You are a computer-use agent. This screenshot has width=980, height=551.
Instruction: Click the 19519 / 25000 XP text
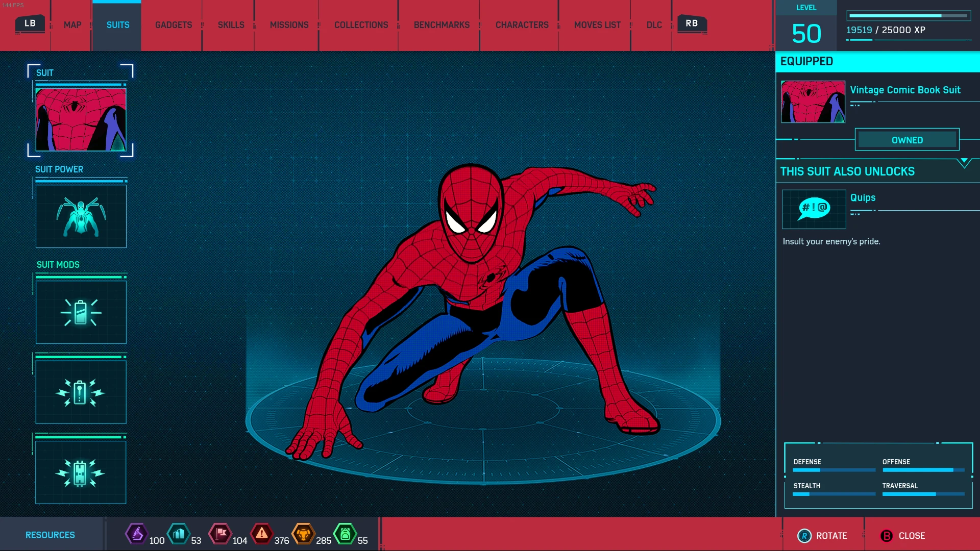[886, 30]
